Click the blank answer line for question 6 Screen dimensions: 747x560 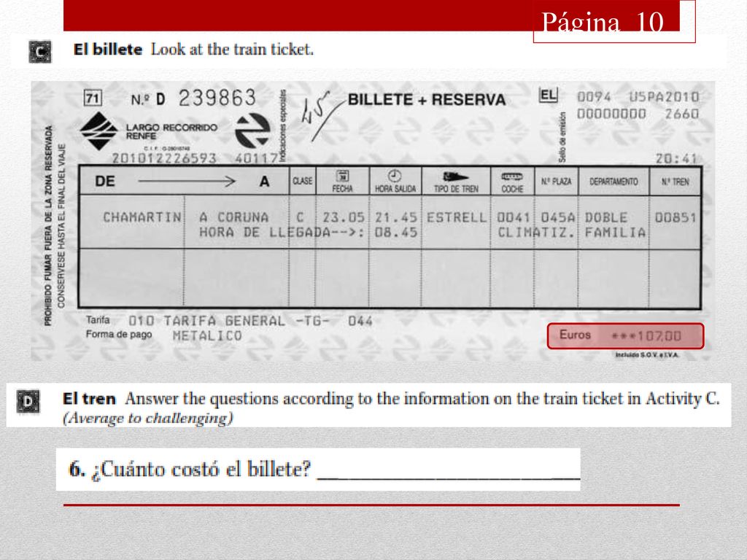pyautogui.click(x=449, y=477)
